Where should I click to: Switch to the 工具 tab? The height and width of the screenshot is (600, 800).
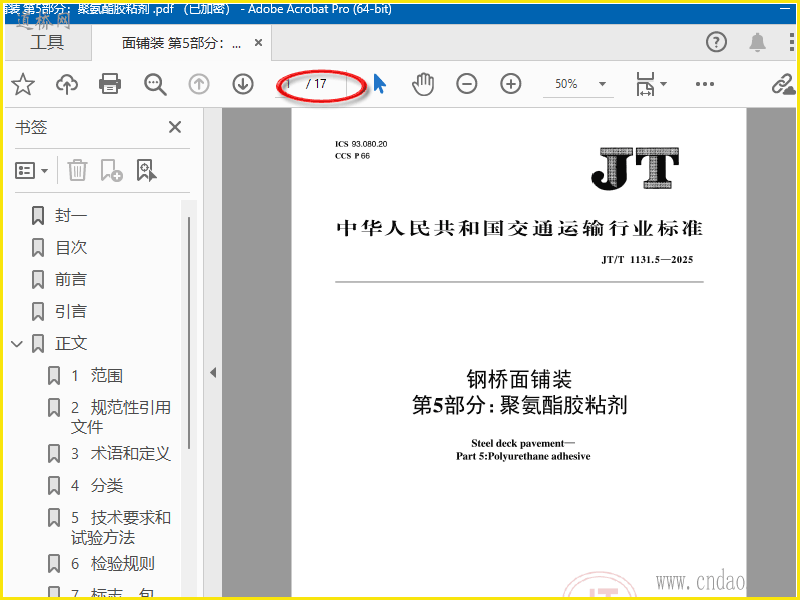point(47,42)
